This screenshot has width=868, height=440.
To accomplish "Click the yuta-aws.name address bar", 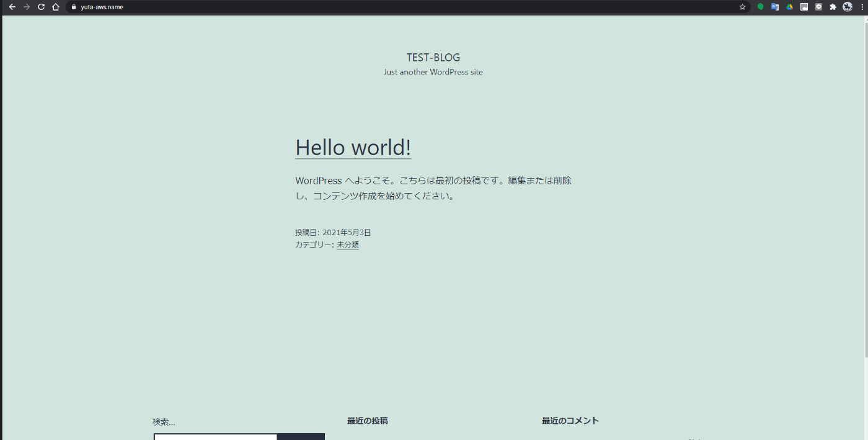I will [x=407, y=7].
